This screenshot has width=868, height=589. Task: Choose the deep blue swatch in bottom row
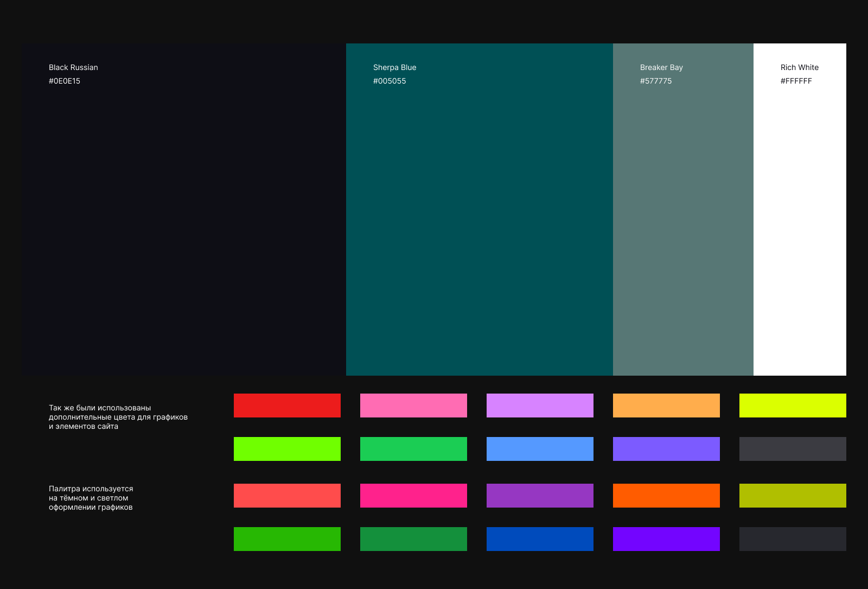(540, 539)
